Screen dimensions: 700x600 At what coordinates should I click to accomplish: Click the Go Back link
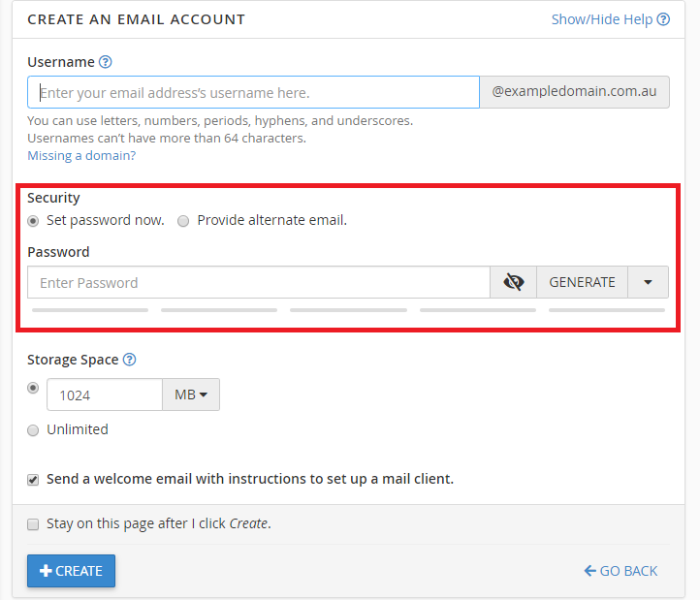pos(620,571)
